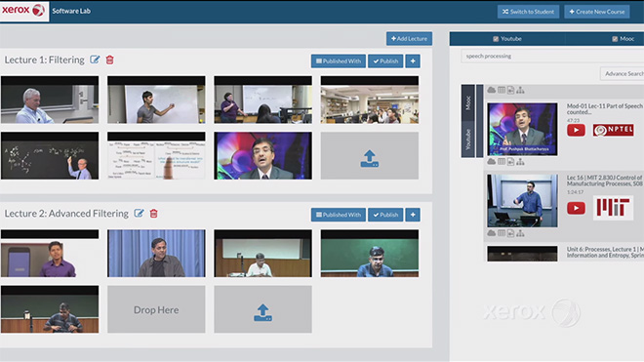Click document icon above the Mod-01 Lec-11 thumbnail
The height and width of the screenshot is (362, 644).
510,90
